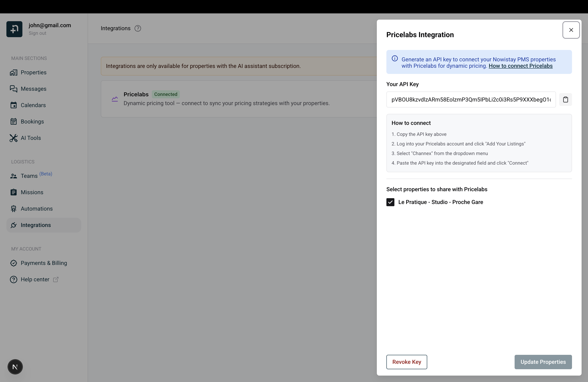The image size is (588, 382).
Task: Uncheck Le Pratique - Studio - Proche Gare
Action: [390, 202]
